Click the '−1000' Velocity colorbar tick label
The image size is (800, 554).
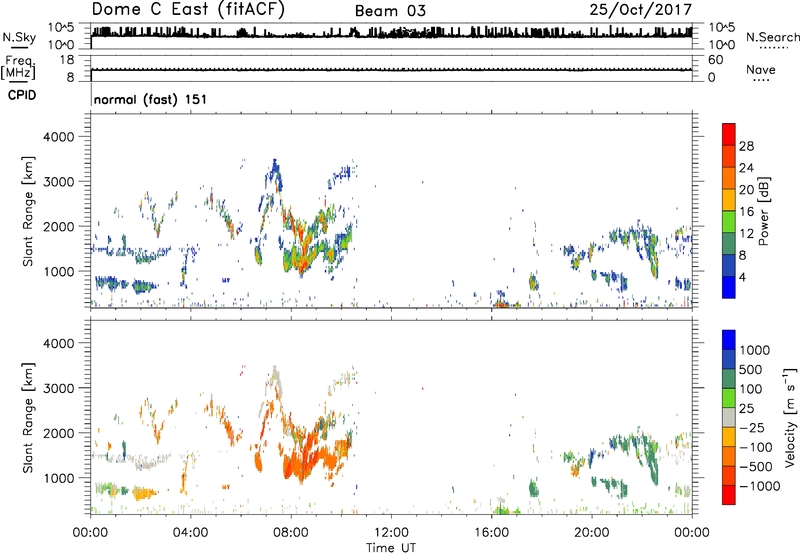pyautogui.click(x=760, y=486)
